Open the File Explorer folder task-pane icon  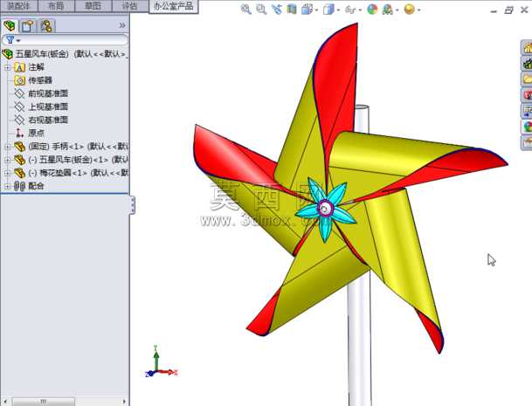[527, 79]
